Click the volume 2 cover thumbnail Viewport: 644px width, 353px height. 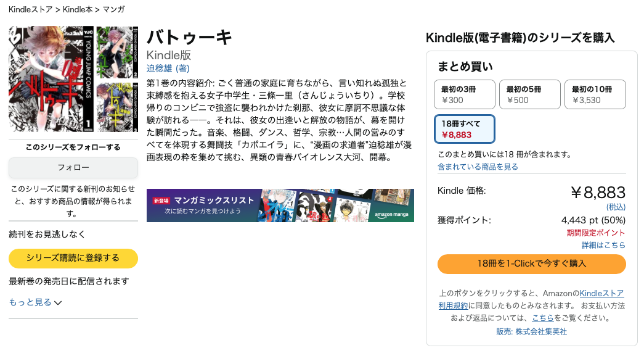[117, 52]
